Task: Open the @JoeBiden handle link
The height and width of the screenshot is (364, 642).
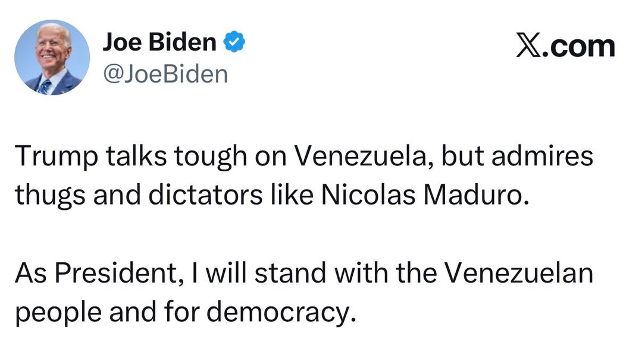Action: tap(165, 74)
